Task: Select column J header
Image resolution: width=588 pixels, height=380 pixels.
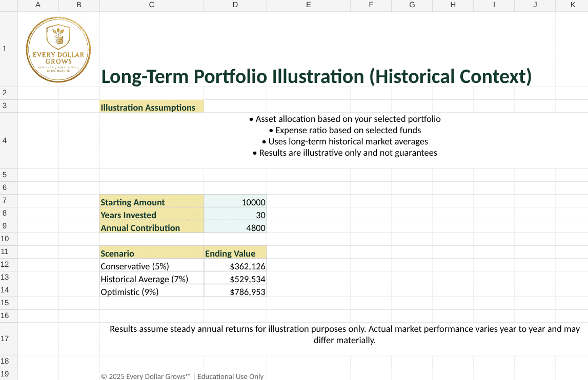Action: pyautogui.click(x=535, y=5)
